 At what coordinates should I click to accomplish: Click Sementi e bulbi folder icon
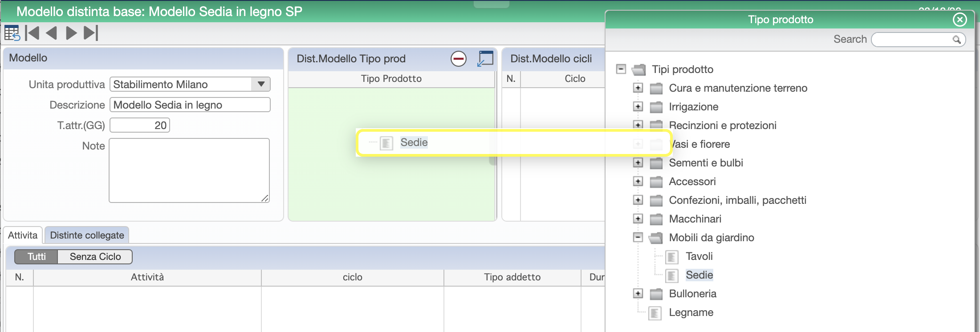tap(656, 163)
